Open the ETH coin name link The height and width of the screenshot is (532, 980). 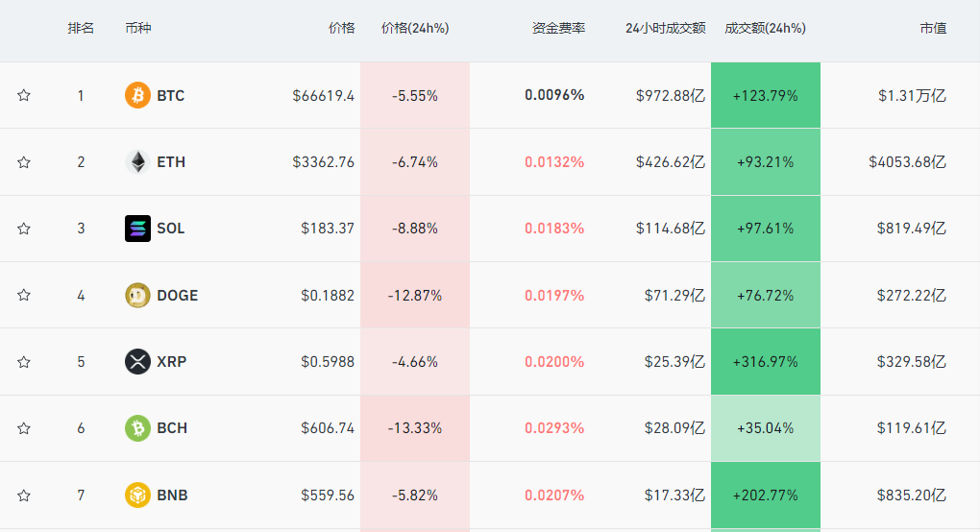tap(171, 162)
